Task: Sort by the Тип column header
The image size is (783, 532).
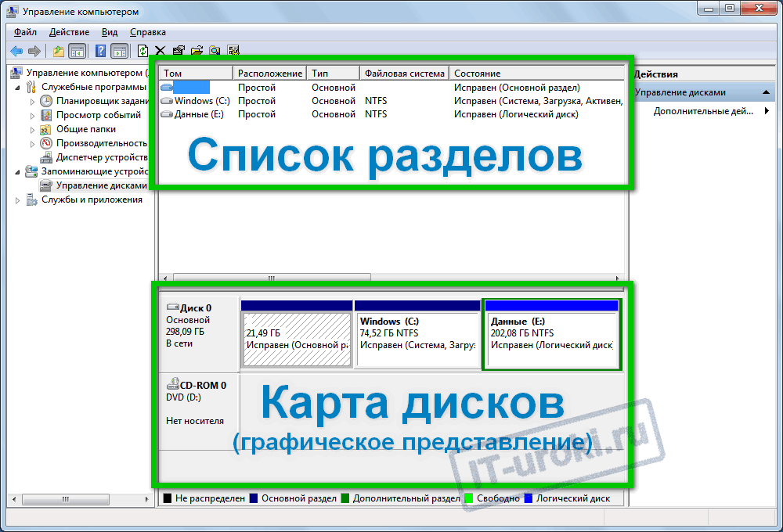Action: pos(333,74)
